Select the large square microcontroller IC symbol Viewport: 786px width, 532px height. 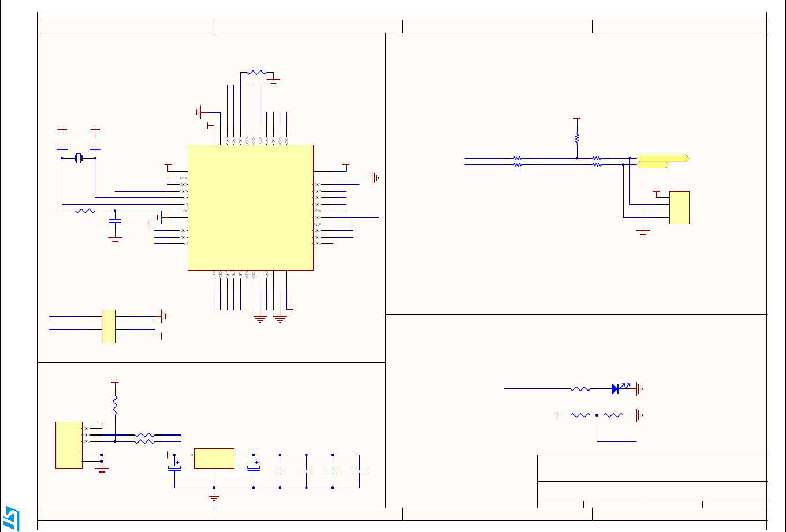point(251,208)
